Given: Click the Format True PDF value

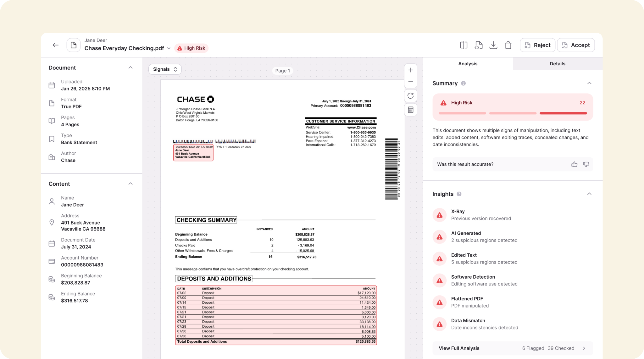Looking at the screenshot, I should pyautogui.click(x=71, y=106).
